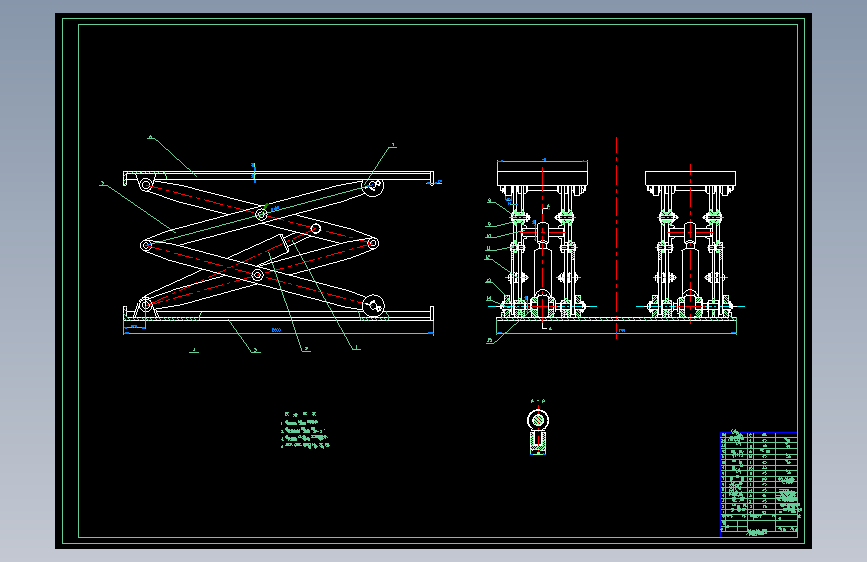Select the right middle hinge joint of the scissor arms
The width and height of the screenshot is (867, 562).
coord(373,243)
